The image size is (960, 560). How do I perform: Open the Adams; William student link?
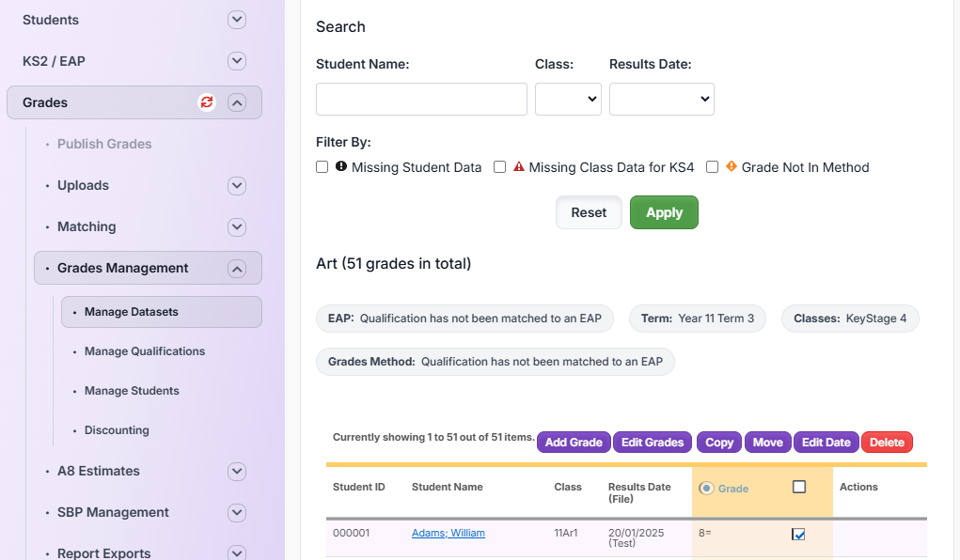pyautogui.click(x=448, y=533)
